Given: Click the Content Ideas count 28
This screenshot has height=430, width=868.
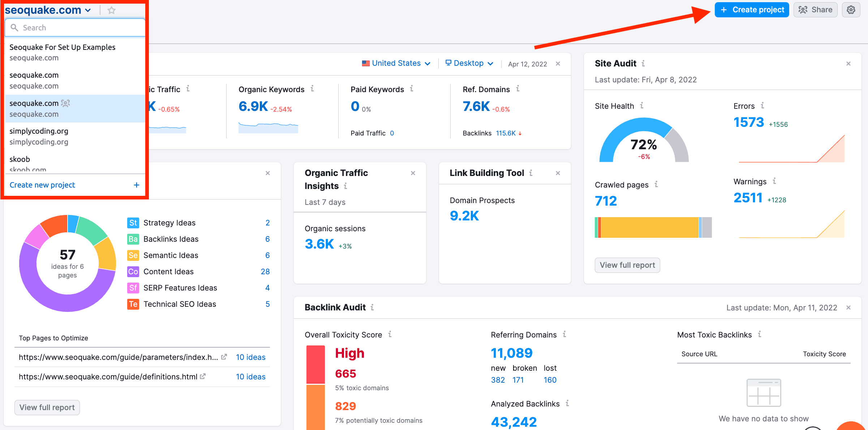Looking at the screenshot, I should [x=265, y=272].
